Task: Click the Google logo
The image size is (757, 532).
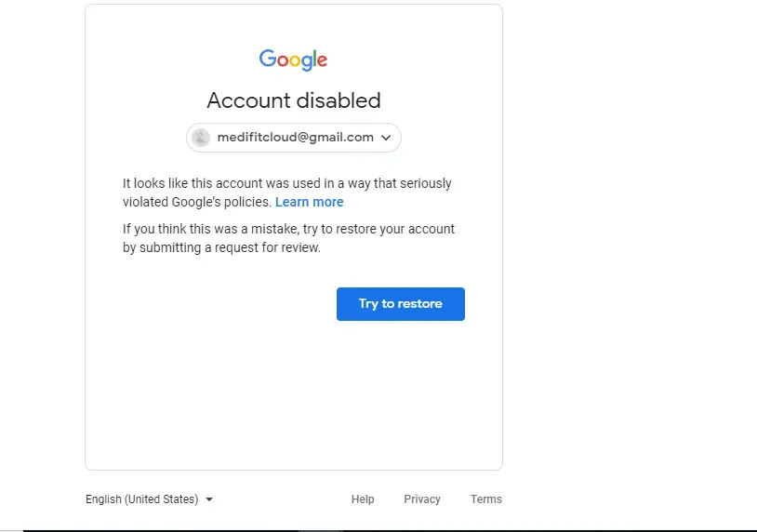Action: click(x=293, y=60)
